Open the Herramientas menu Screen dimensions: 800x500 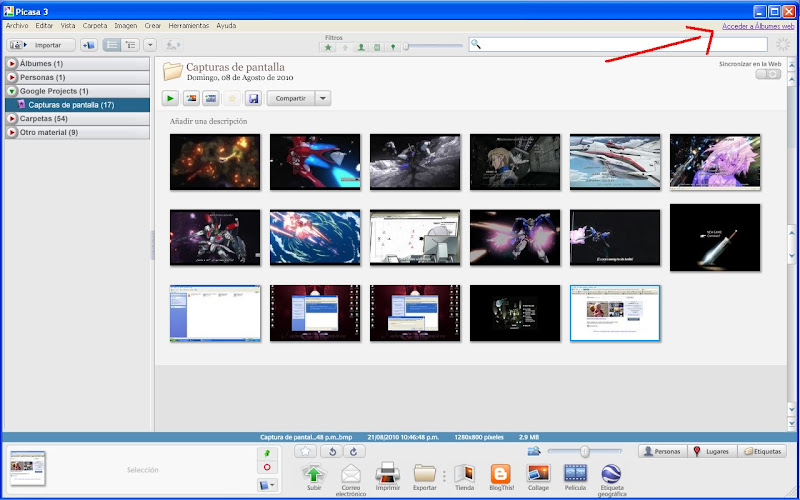(189, 26)
